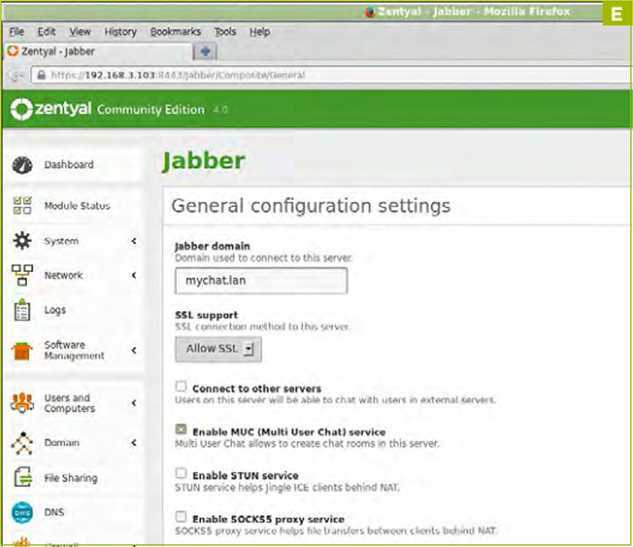Uncheck Enable MUC Multi User Chat service
The height and width of the screenshot is (547, 633).
click(181, 430)
